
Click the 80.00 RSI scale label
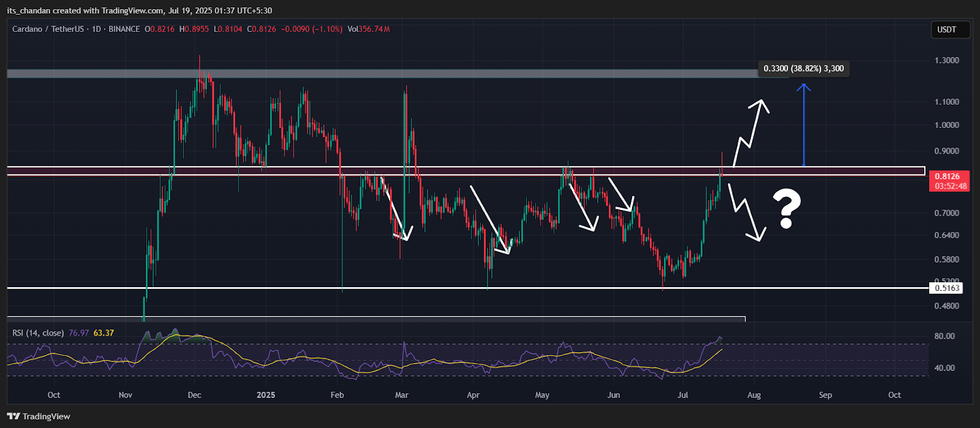(x=944, y=336)
